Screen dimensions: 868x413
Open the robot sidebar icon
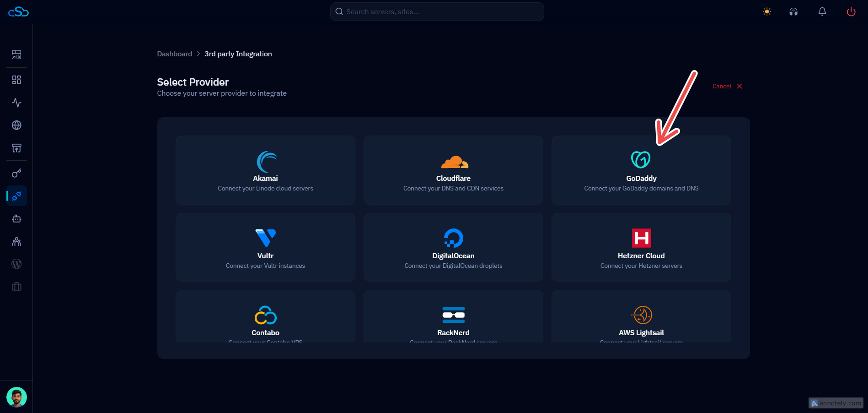(x=16, y=219)
